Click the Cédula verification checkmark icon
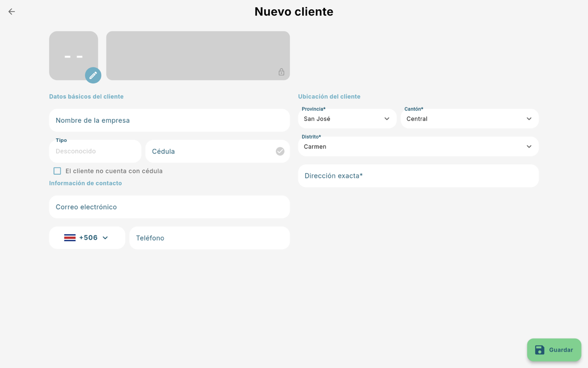 pyautogui.click(x=280, y=151)
